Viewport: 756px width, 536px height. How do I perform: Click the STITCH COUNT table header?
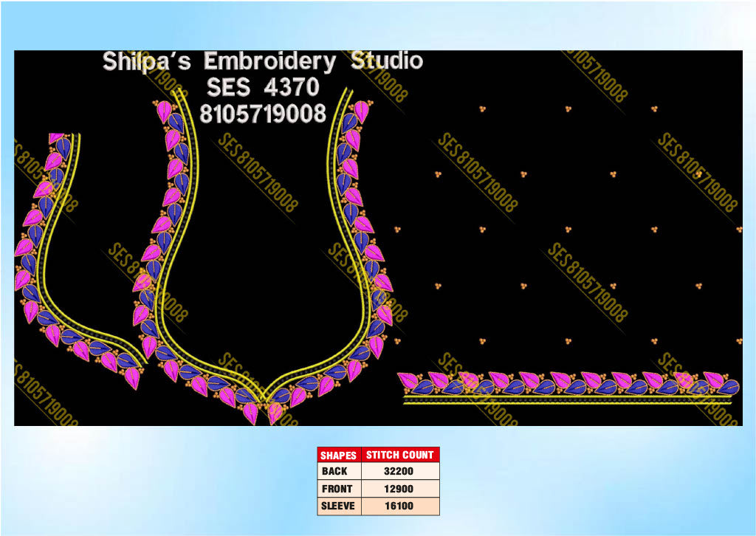tap(400, 455)
